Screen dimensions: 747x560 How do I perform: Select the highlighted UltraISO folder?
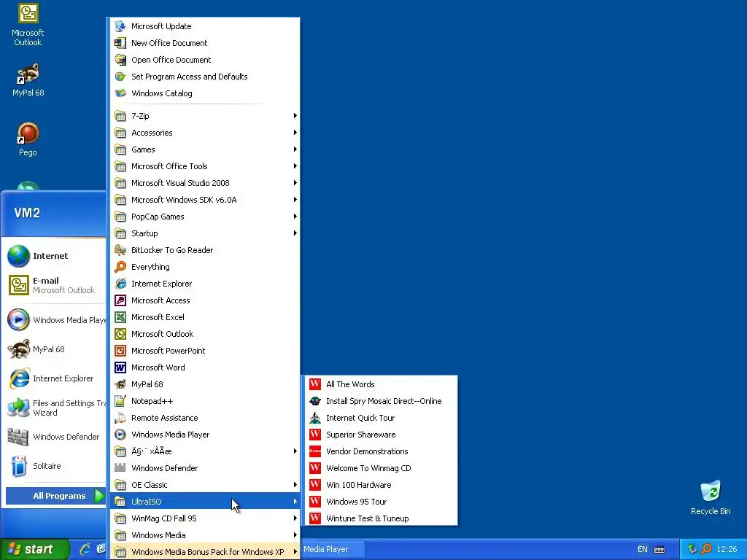[205, 502]
